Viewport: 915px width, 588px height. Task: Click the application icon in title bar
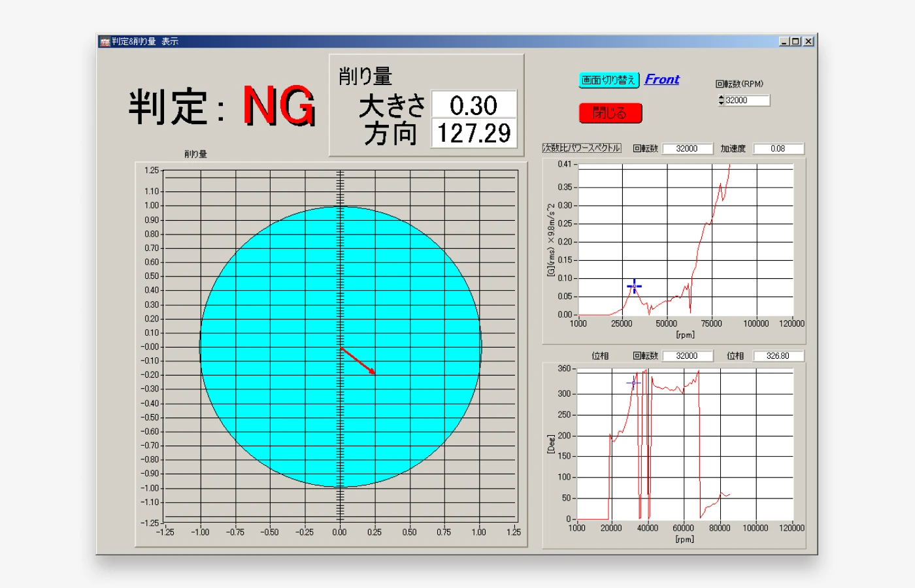[105, 42]
